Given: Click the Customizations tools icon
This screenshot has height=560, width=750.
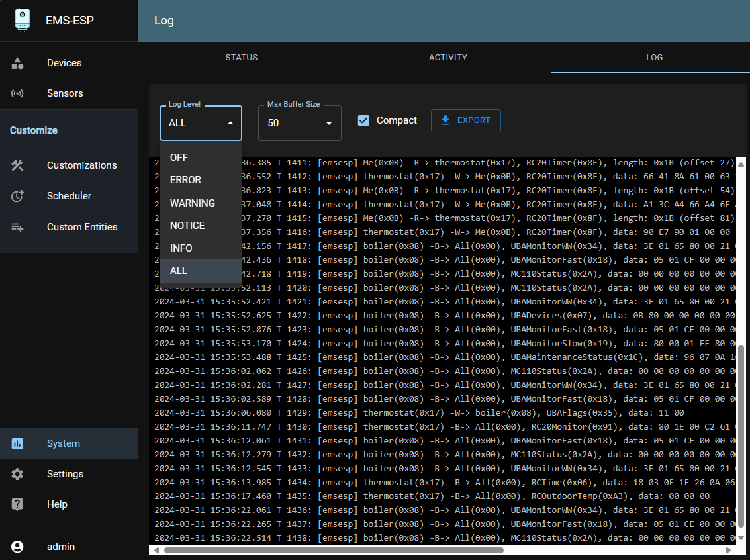Looking at the screenshot, I should tap(18, 165).
